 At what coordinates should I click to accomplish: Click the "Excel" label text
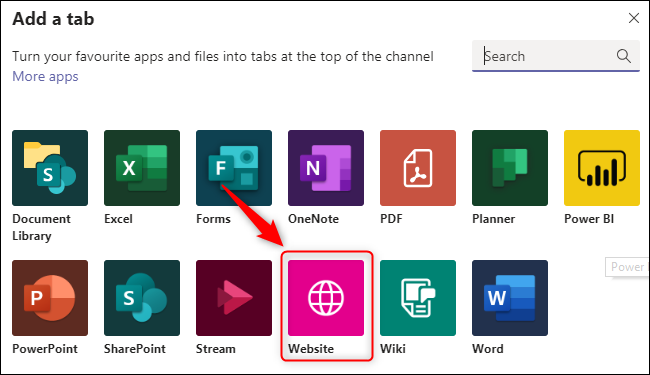(x=119, y=219)
